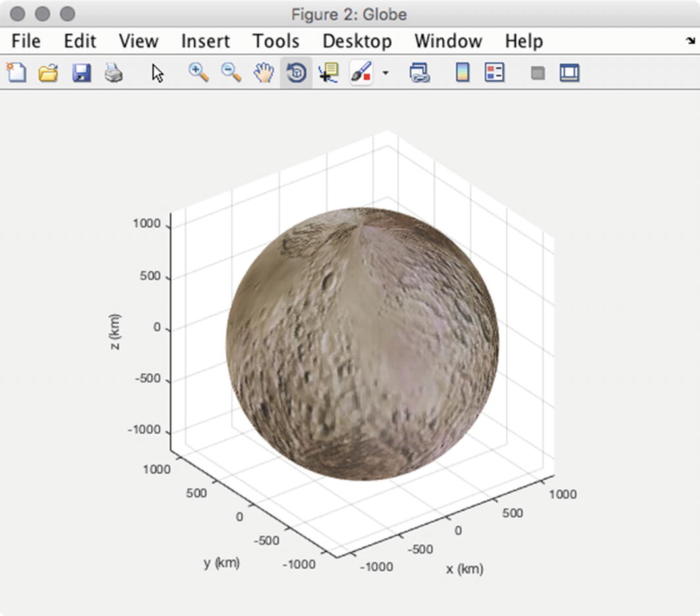Toggle Link Plot mode
Screen dimensions: 700x616
coord(420,73)
